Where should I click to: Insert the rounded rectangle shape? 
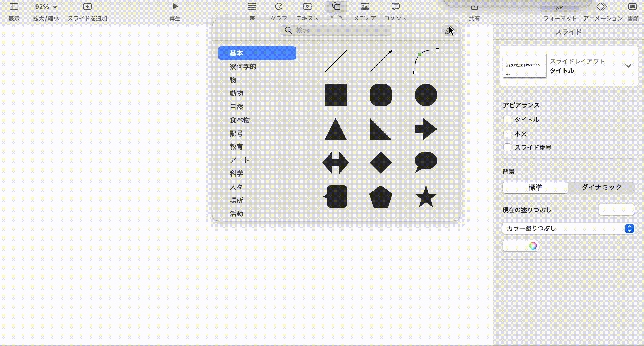pos(381,95)
